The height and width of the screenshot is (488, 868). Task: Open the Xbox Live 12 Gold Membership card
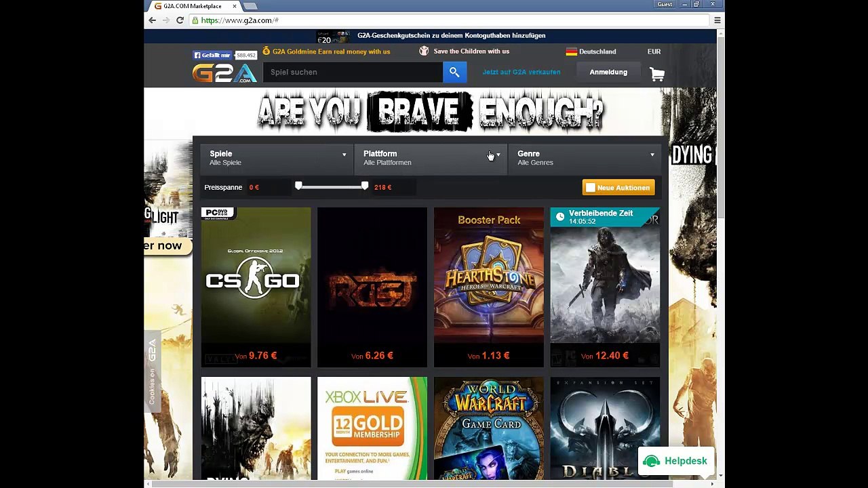pos(372,428)
